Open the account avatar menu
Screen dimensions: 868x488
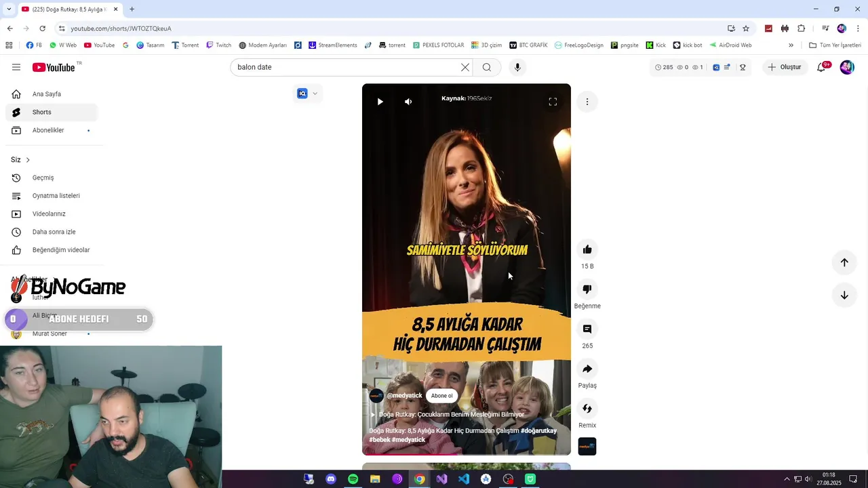point(847,67)
